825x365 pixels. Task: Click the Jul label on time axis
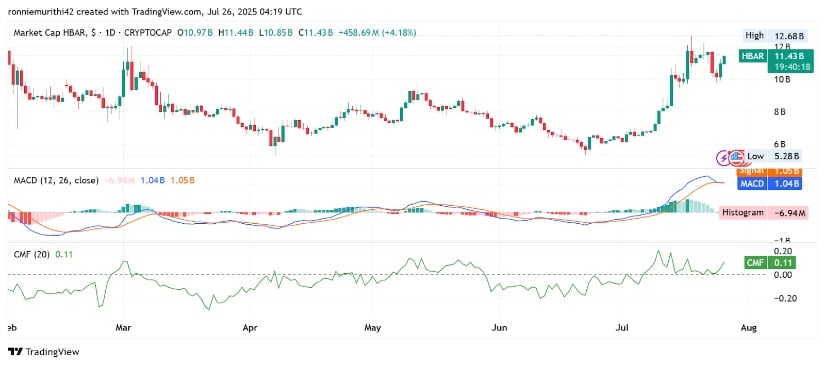tap(621, 328)
